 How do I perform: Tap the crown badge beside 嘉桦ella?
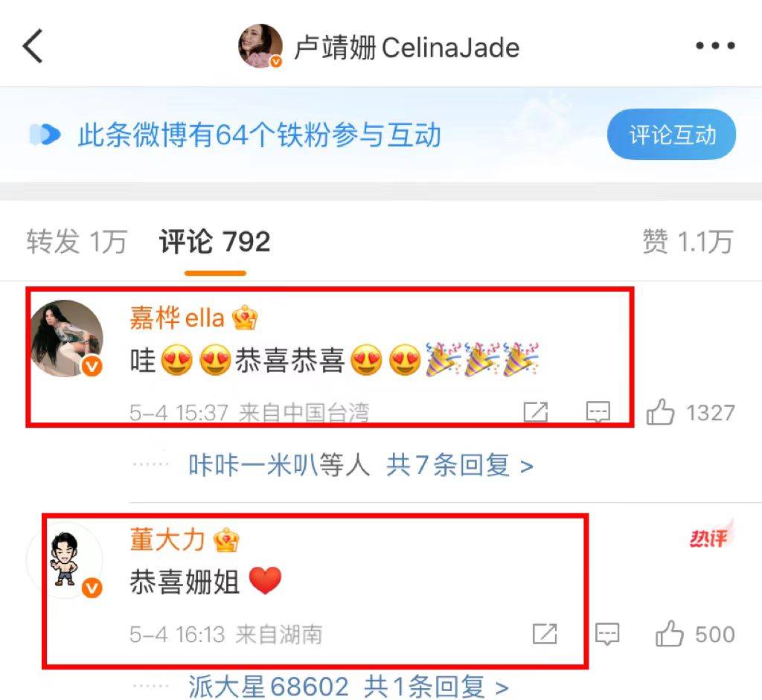(x=244, y=318)
